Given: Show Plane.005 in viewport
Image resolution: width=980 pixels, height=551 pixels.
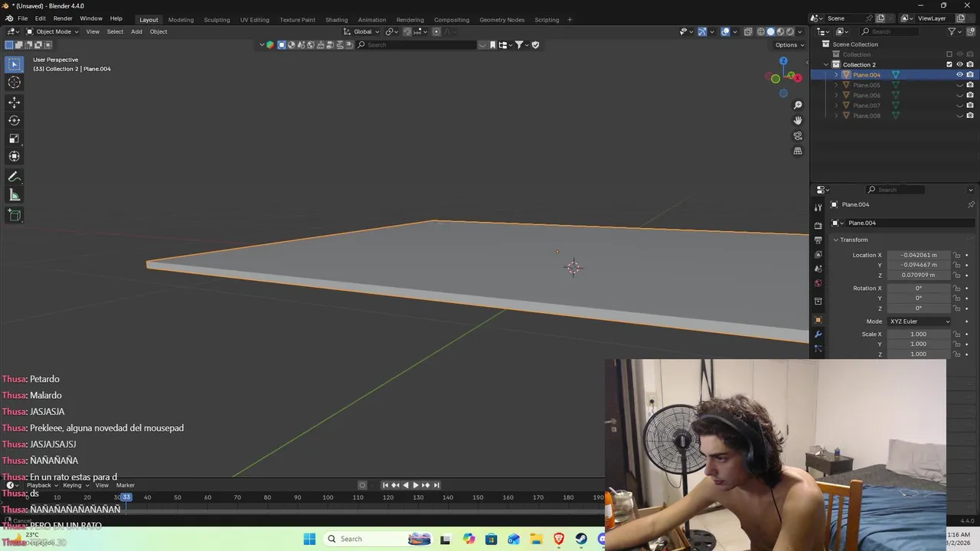Looking at the screenshot, I should [959, 85].
